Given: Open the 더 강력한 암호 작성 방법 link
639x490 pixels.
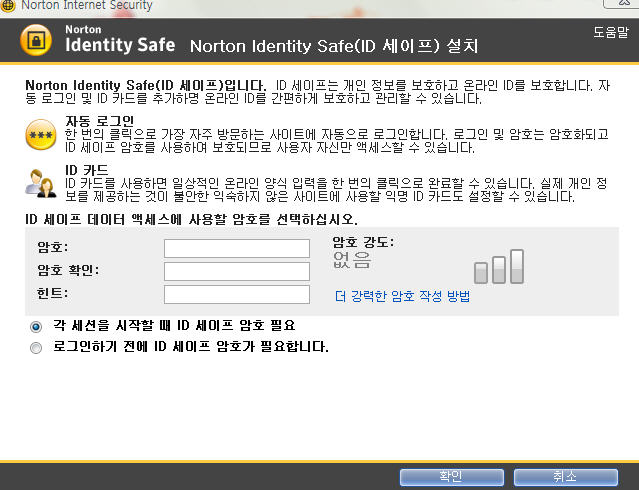Looking at the screenshot, I should click(x=403, y=296).
